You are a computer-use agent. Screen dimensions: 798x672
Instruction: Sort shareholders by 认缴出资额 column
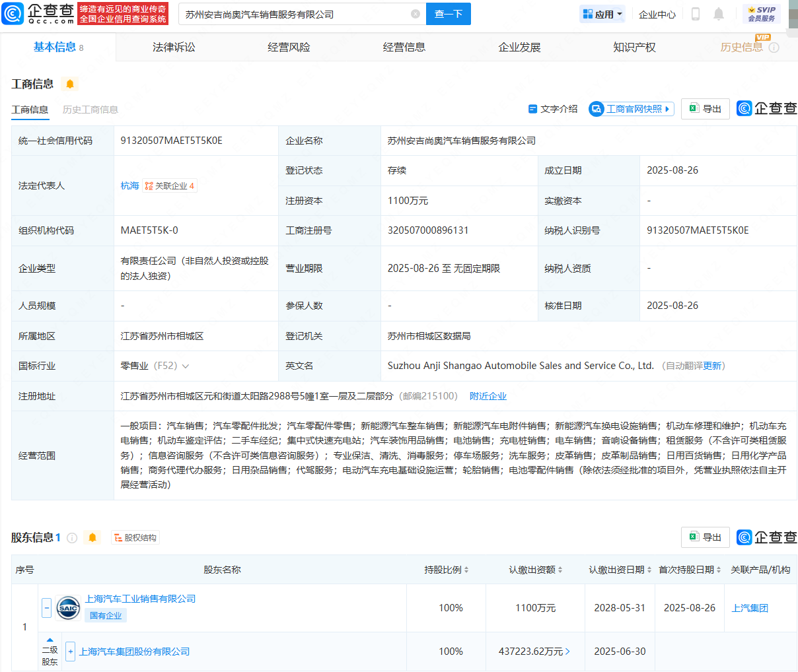tap(536, 570)
